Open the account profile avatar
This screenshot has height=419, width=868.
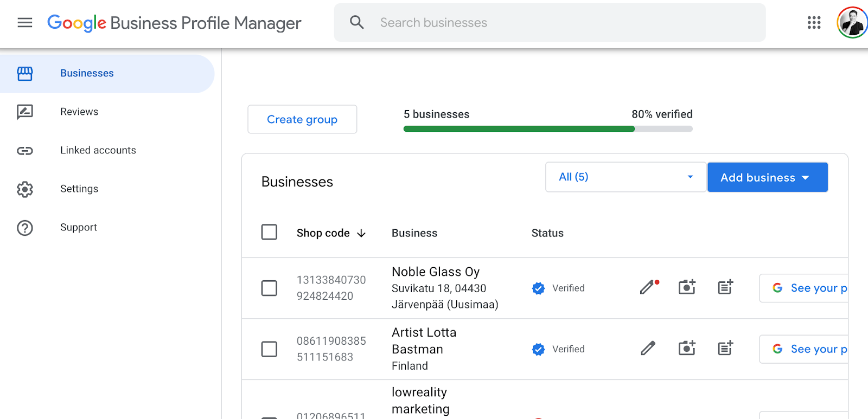[x=852, y=22]
